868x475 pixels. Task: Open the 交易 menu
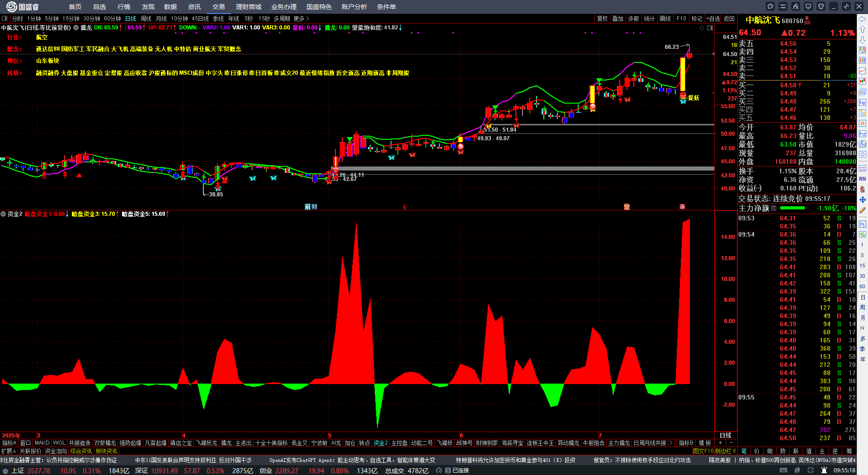pos(219,7)
